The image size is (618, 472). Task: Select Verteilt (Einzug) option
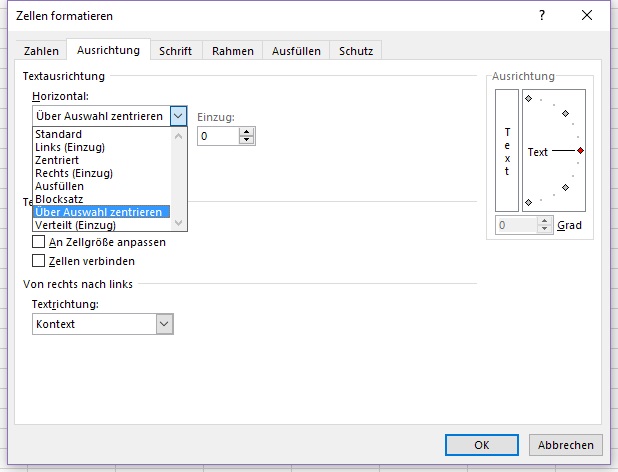click(x=75, y=225)
